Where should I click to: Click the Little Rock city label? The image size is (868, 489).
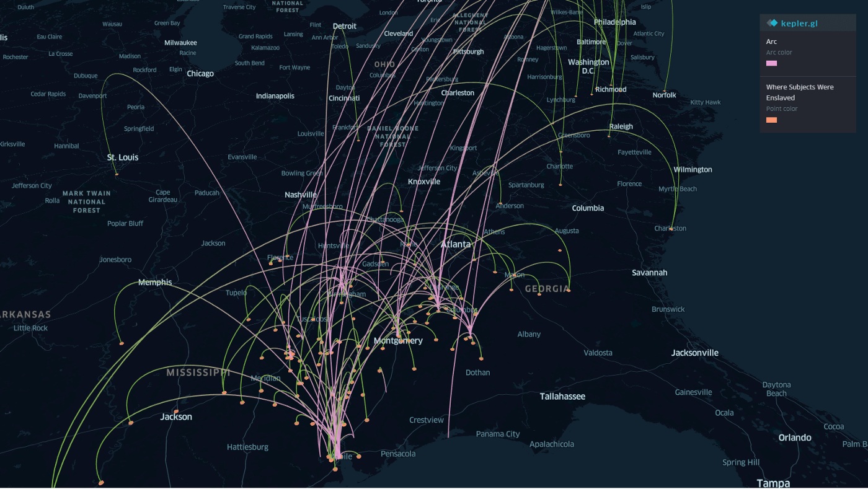coord(30,328)
